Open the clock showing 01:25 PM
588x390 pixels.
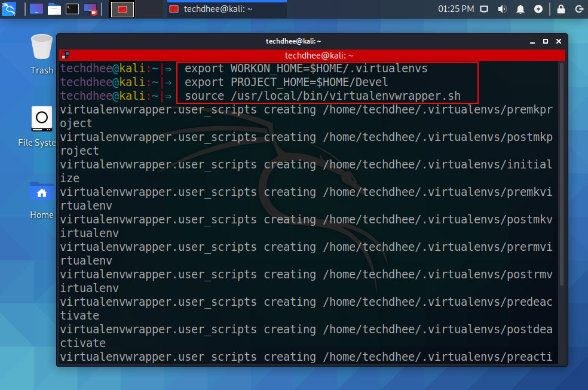(456, 9)
